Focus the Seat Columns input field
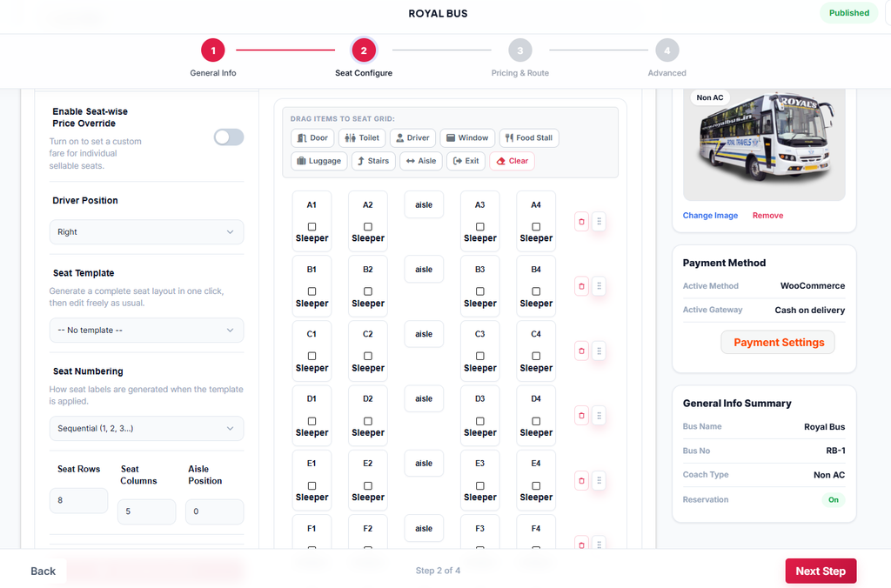Viewport: 891px width, 588px height. point(146,511)
